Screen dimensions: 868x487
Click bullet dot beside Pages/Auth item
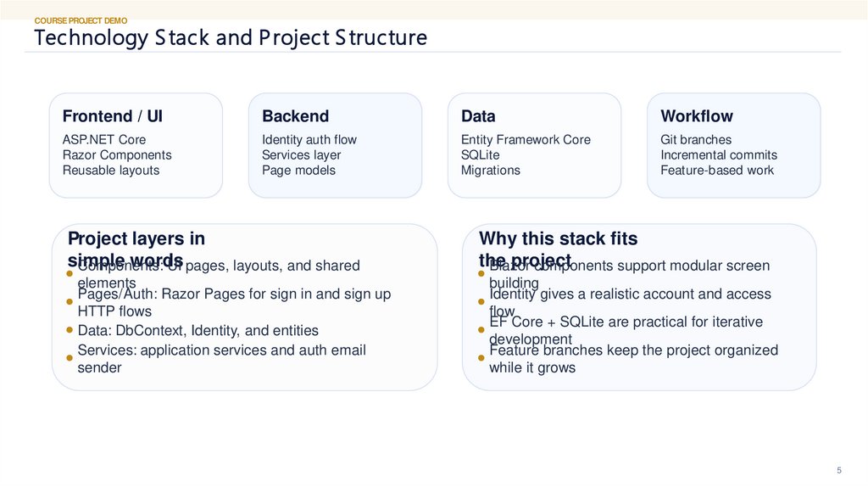point(69,302)
